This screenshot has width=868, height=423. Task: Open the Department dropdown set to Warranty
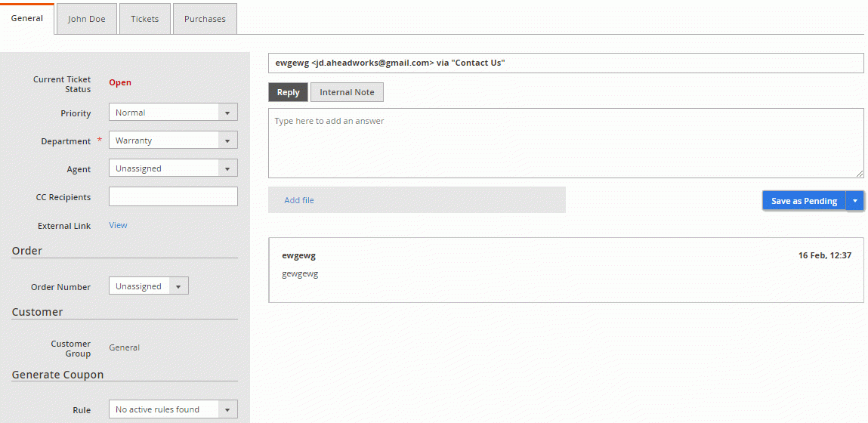tap(173, 140)
